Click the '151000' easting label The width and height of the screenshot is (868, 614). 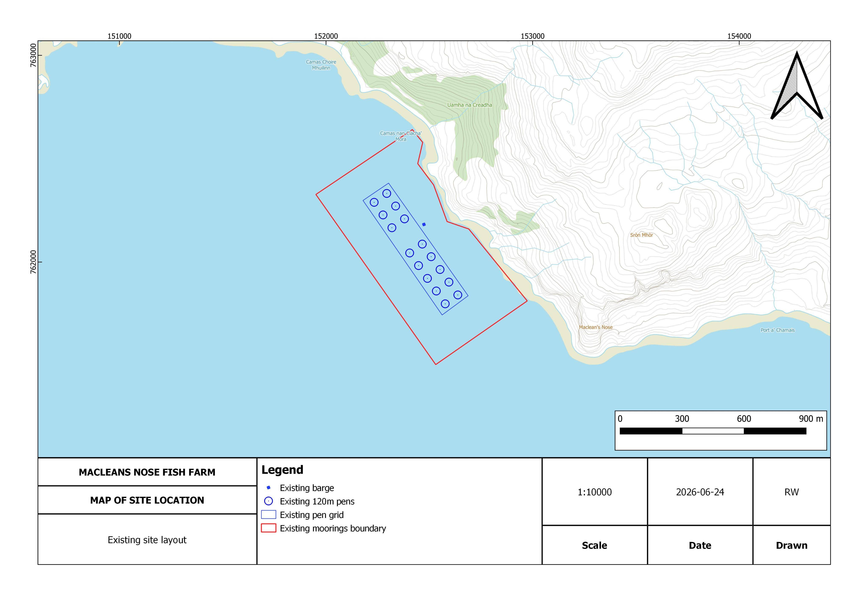120,36
